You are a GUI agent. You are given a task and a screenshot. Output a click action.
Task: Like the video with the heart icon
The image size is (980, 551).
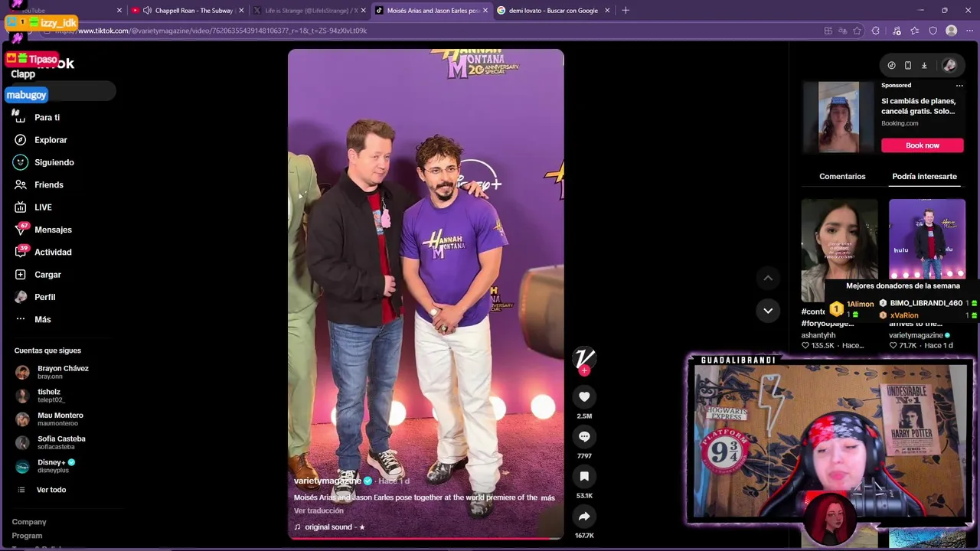[x=584, y=396]
